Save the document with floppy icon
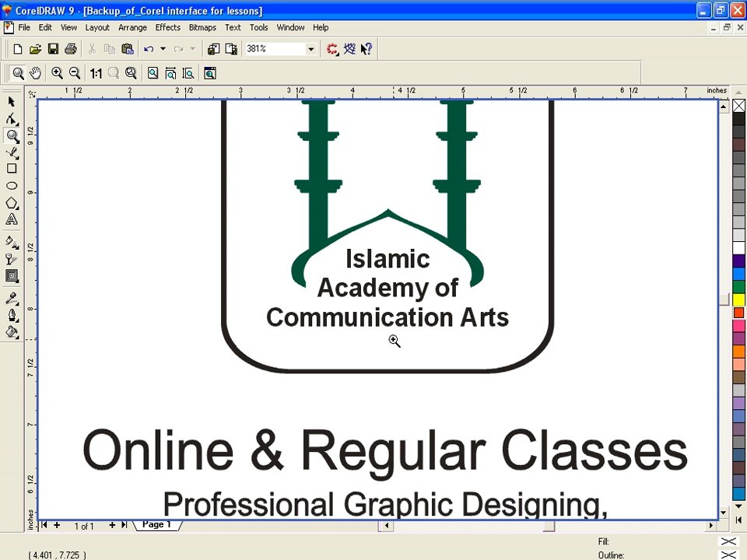Viewport: 747px width, 560px height. tap(53, 49)
